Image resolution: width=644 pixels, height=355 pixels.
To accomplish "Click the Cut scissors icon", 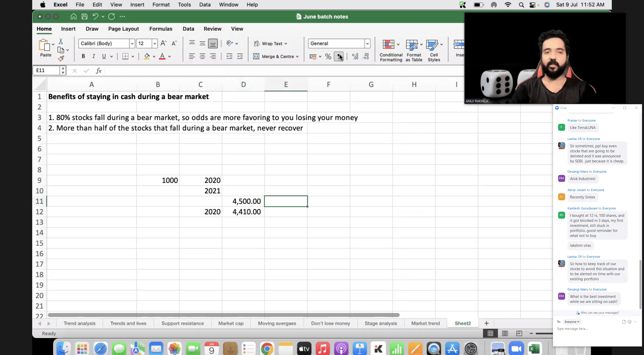I will [x=61, y=41].
